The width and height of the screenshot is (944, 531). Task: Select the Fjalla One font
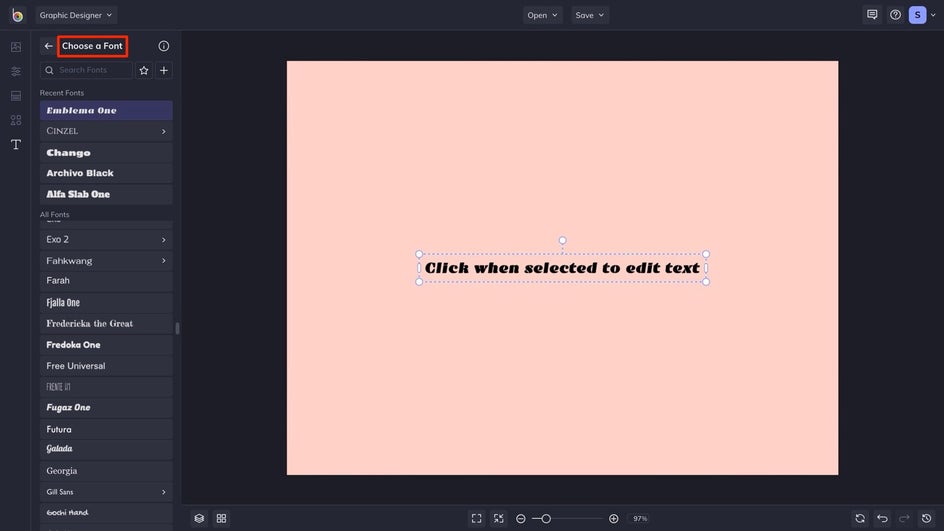point(106,302)
